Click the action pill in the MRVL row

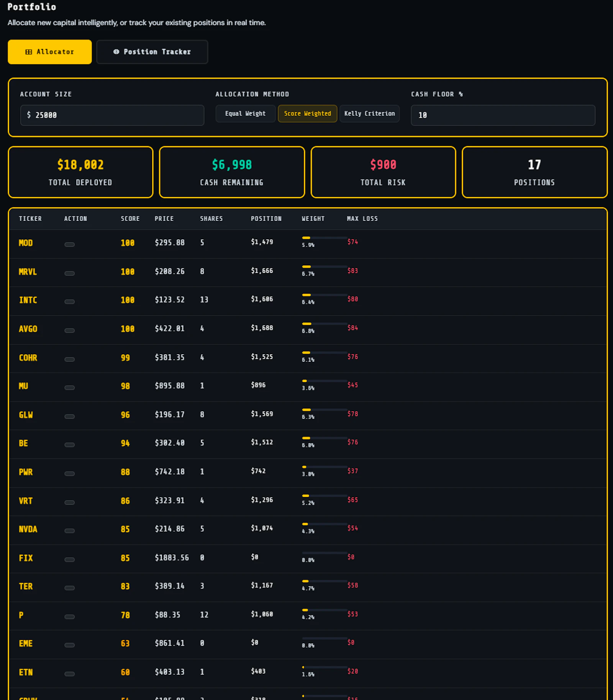point(69,273)
